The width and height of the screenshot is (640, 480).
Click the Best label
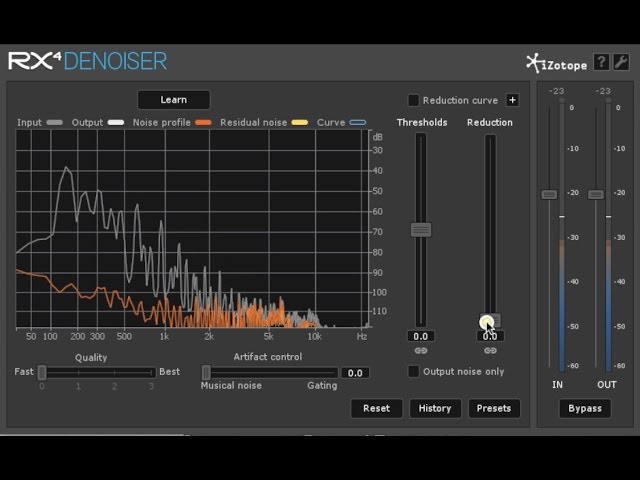(169, 371)
